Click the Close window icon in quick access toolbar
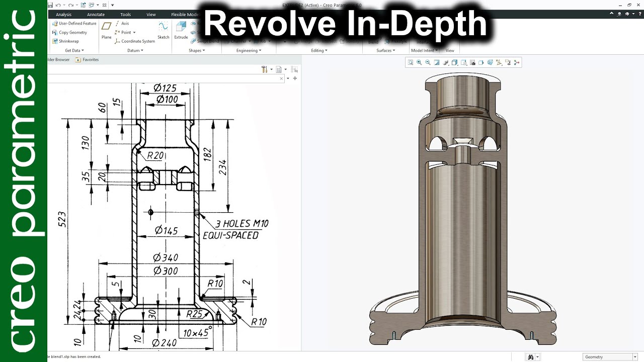This screenshot has width=644, height=362. pos(104,5)
